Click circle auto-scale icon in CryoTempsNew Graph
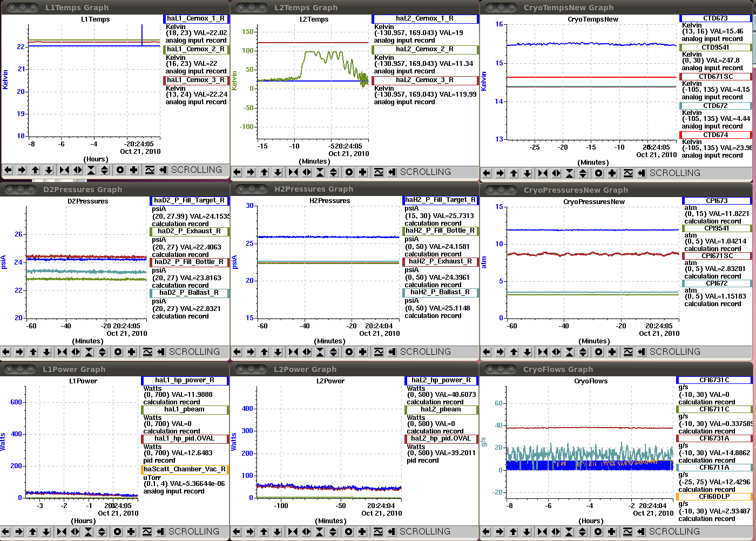Image resolution: width=756 pixels, height=541 pixels. tap(599, 173)
